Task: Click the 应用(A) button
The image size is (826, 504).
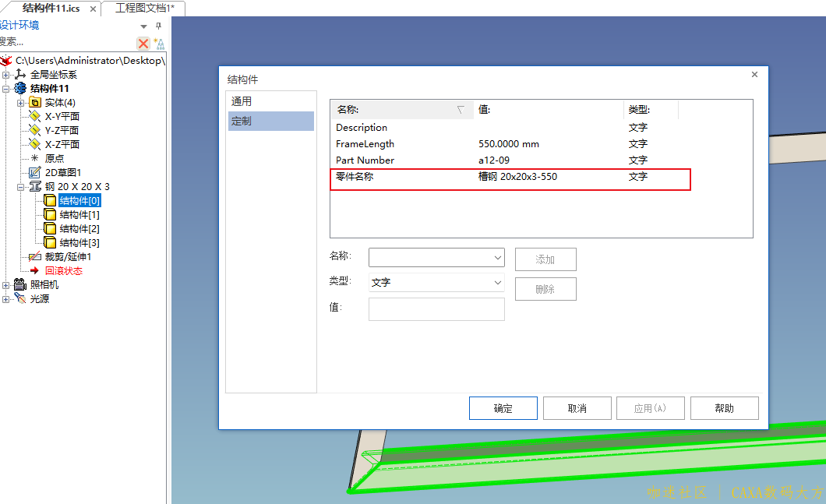Action: point(650,408)
